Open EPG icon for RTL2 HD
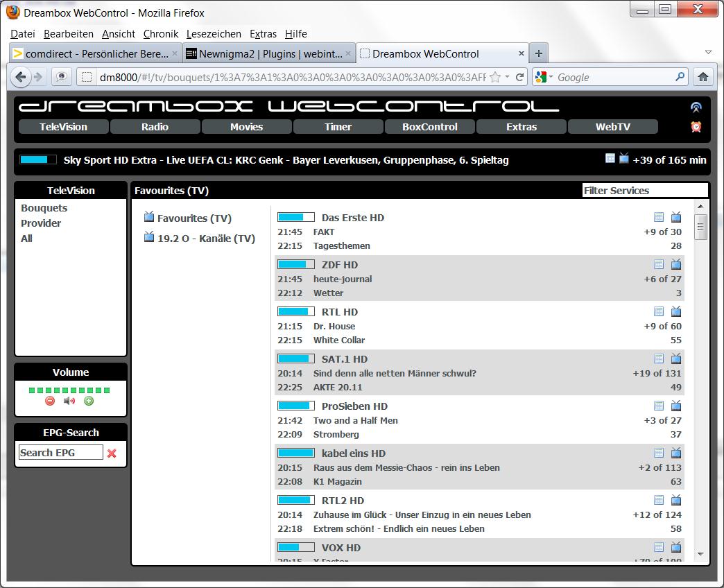 point(659,500)
